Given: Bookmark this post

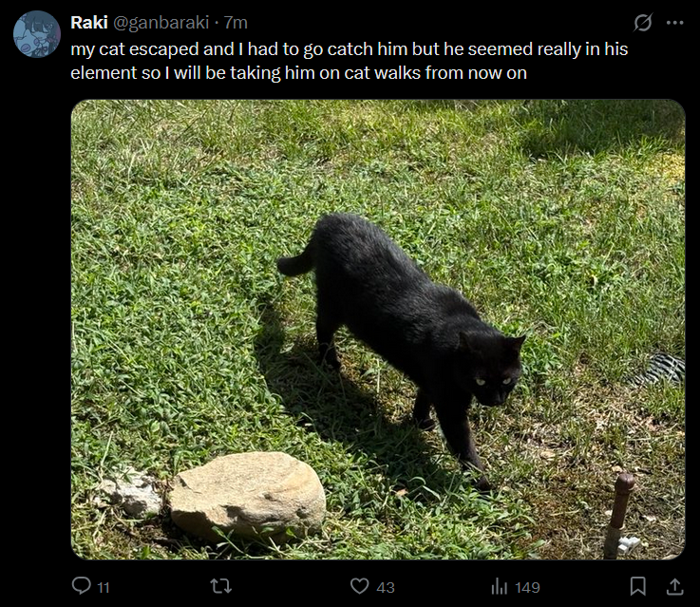Looking at the screenshot, I should pyautogui.click(x=638, y=586).
